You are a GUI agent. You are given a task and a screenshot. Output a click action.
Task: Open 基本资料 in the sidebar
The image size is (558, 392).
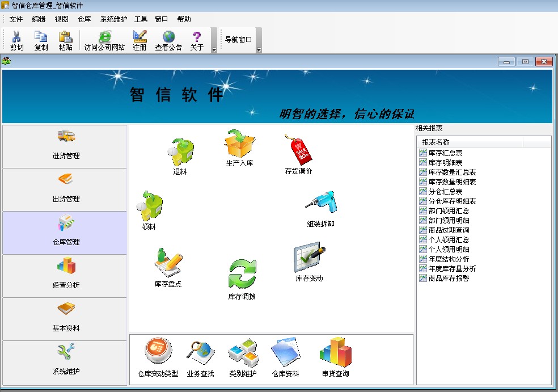(x=65, y=319)
